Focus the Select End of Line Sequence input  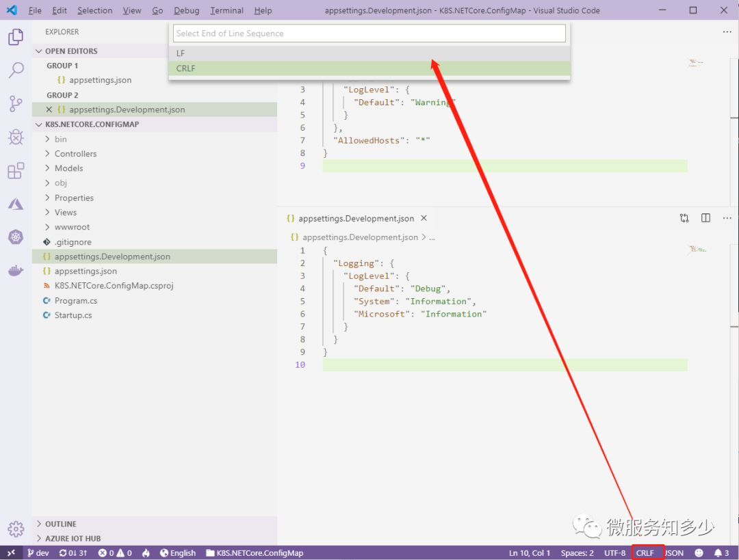(x=369, y=34)
